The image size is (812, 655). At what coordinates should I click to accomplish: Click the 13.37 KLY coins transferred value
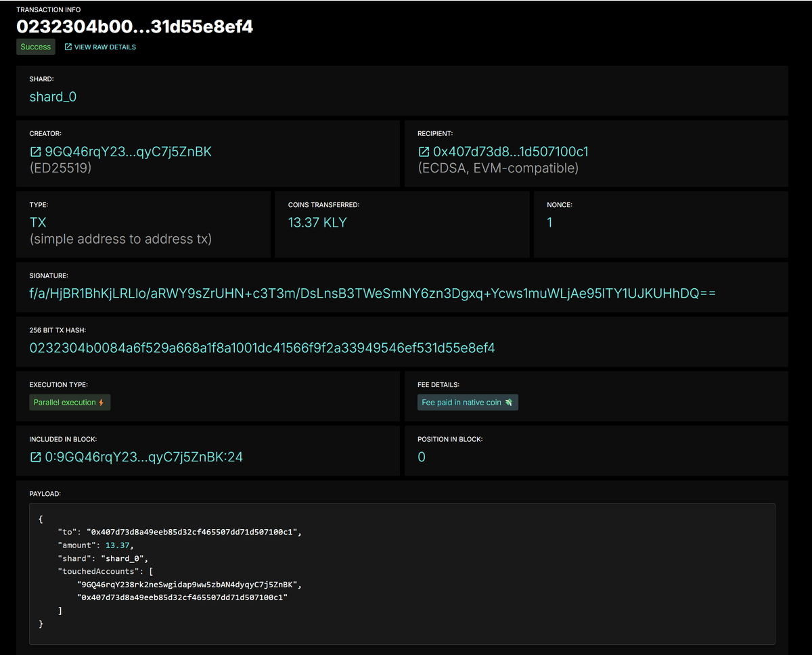(x=317, y=223)
